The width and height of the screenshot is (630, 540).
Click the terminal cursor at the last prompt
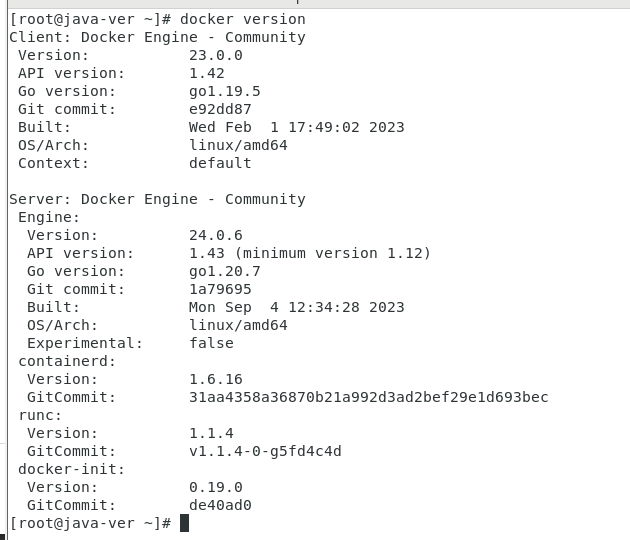(185, 523)
